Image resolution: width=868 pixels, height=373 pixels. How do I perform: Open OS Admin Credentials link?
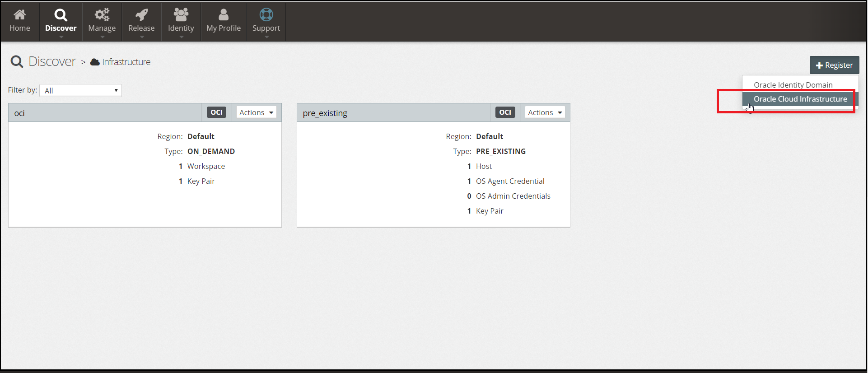coord(513,196)
